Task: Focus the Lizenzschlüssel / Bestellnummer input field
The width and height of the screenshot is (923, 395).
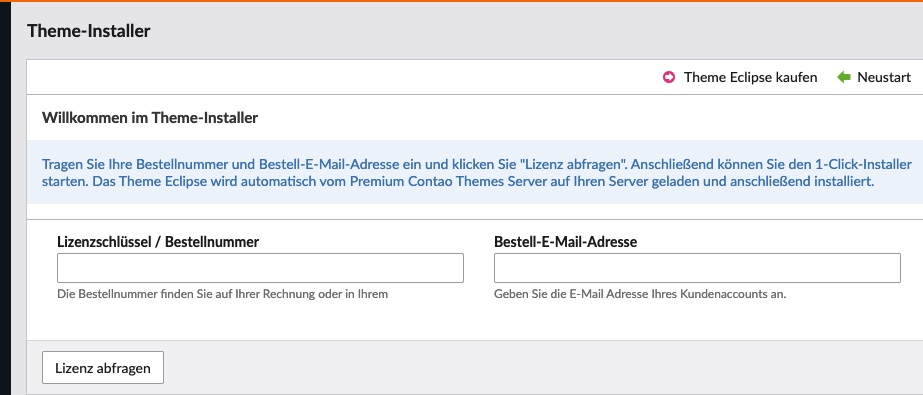Action: point(260,268)
